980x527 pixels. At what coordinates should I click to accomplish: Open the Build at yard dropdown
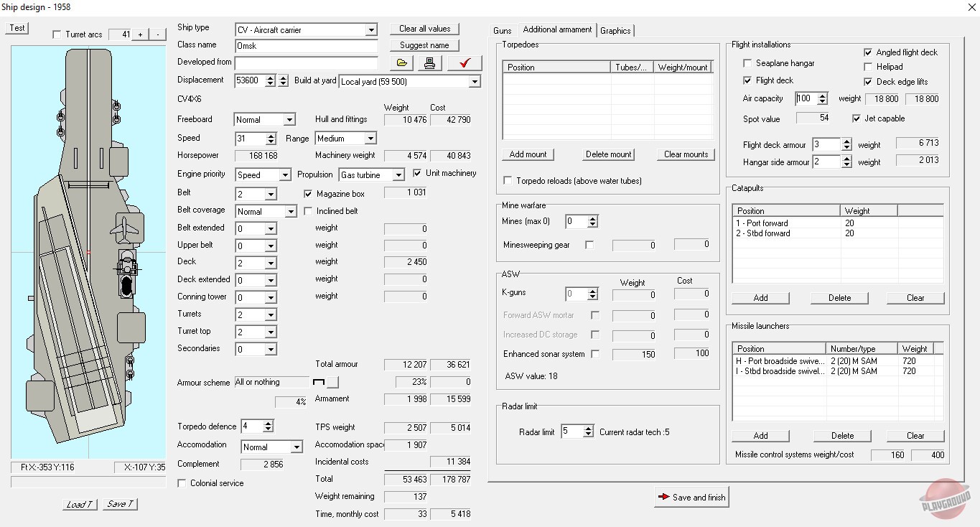click(x=474, y=82)
